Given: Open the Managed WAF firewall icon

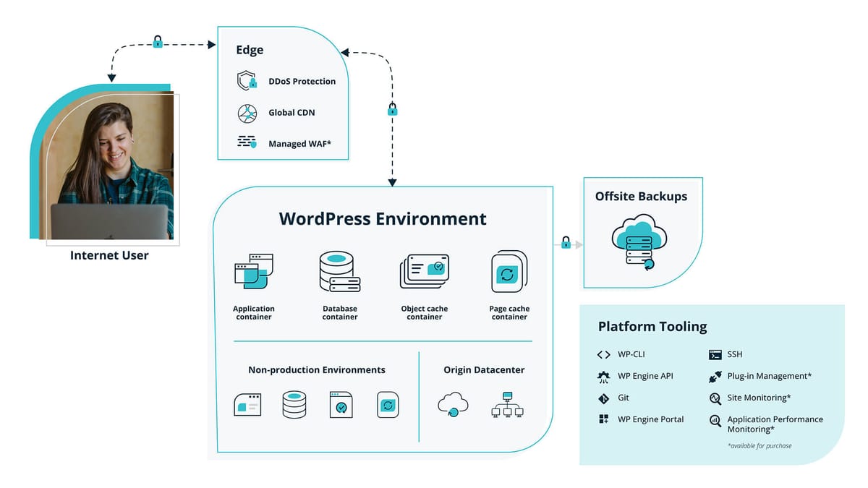Looking at the screenshot, I should (x=246, y=142).
